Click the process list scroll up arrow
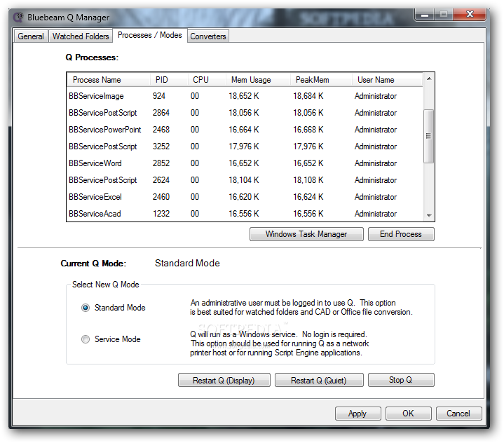 [x=429, y=79]
